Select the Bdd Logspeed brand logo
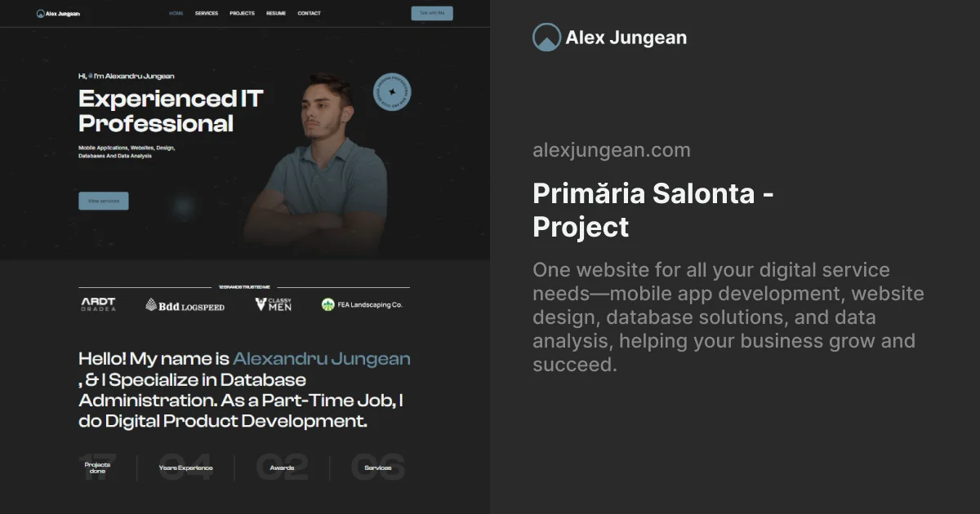 point(185,305)
